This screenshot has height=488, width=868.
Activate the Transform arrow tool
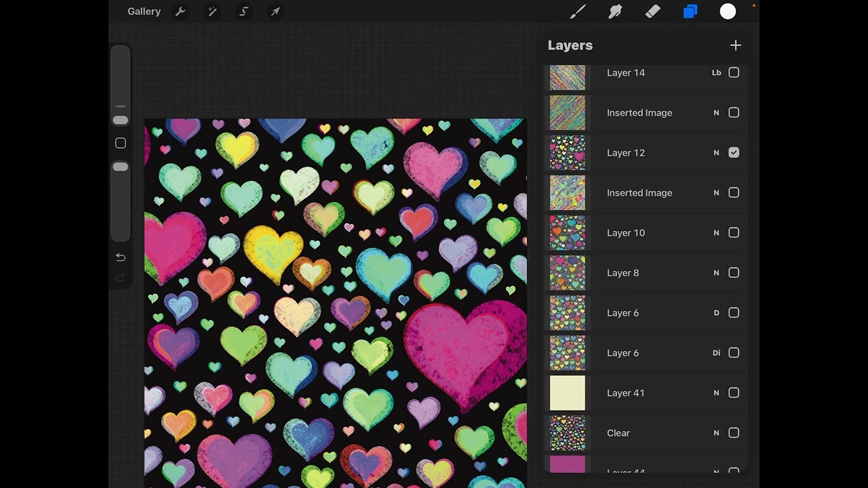(x=275, y=12)
